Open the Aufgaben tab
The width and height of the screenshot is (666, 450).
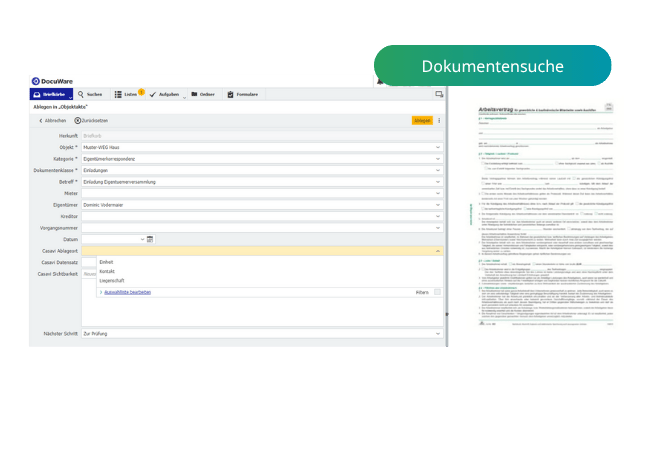coord(167,94)
